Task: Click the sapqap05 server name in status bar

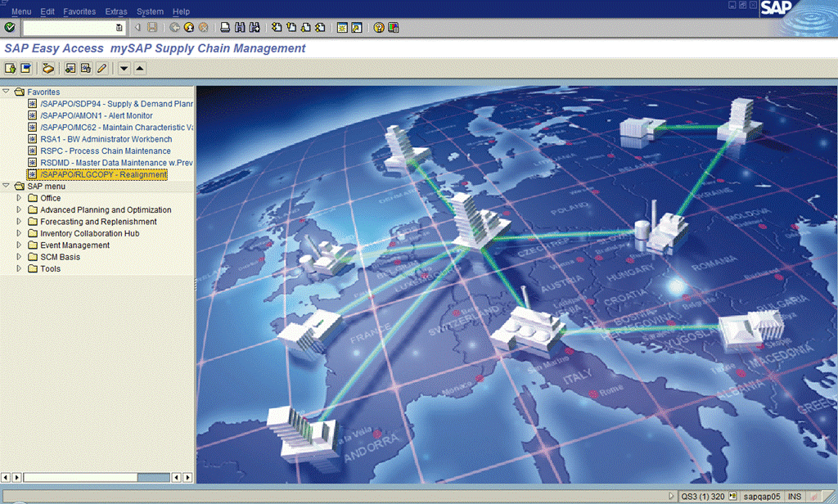Action: [x=762, y=497]
